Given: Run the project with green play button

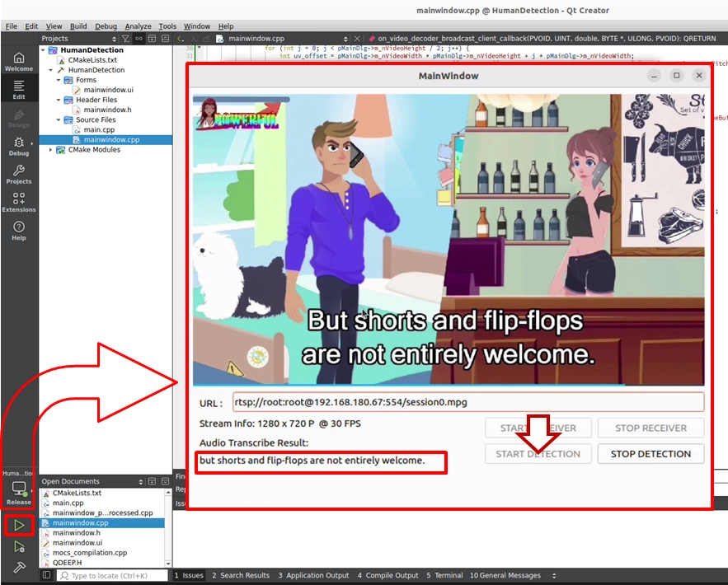Looking at the screenshot, I should point(19,525).
